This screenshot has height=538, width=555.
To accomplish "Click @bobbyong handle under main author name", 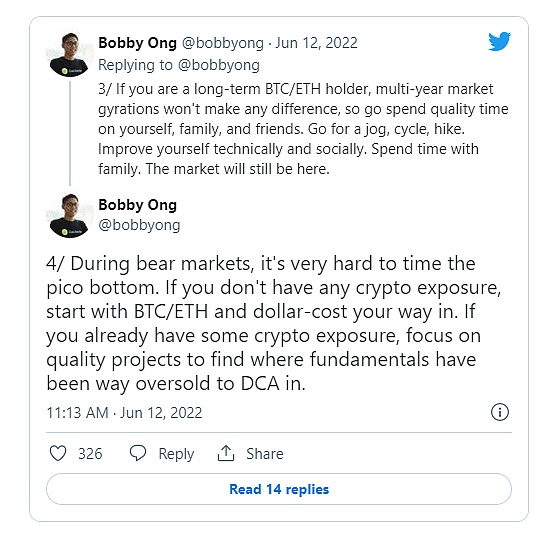I will coord(139,225).
